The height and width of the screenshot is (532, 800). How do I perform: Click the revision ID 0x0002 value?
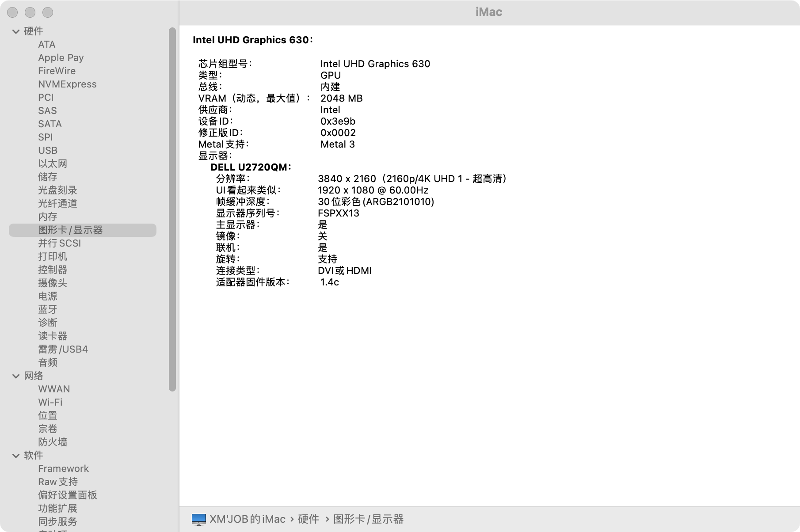338,133
